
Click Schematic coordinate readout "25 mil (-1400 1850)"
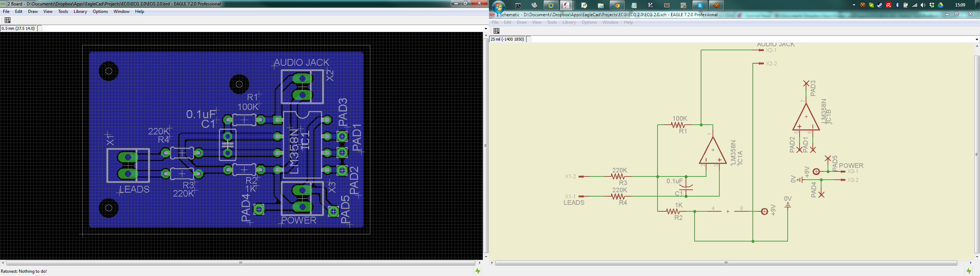click(508, 39)
